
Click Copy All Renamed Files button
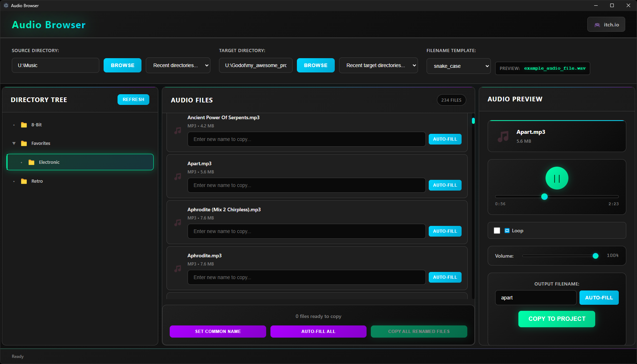419,332
